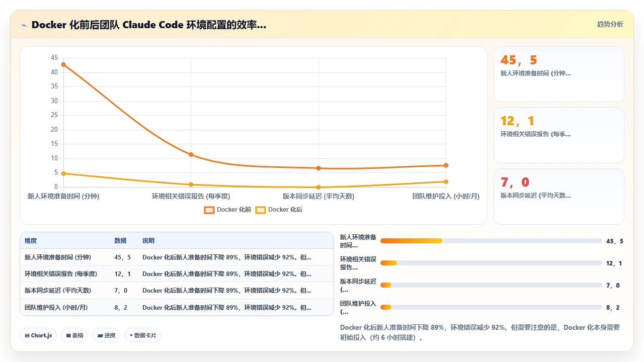Click the 趋势分析 label in header
This screenshot has height=362, width=644.
click(610, 24)
